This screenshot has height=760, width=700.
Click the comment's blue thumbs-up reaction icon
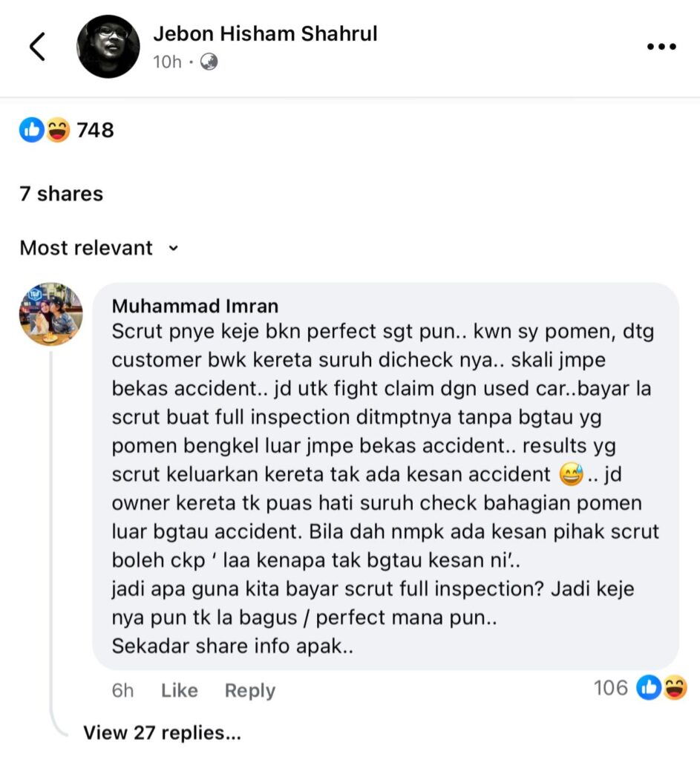[649, 688]
